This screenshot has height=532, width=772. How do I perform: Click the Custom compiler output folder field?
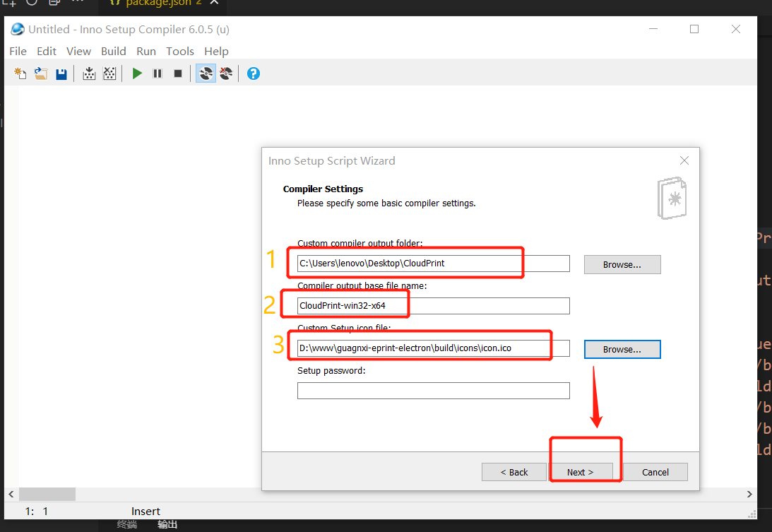tap(433, 264)
